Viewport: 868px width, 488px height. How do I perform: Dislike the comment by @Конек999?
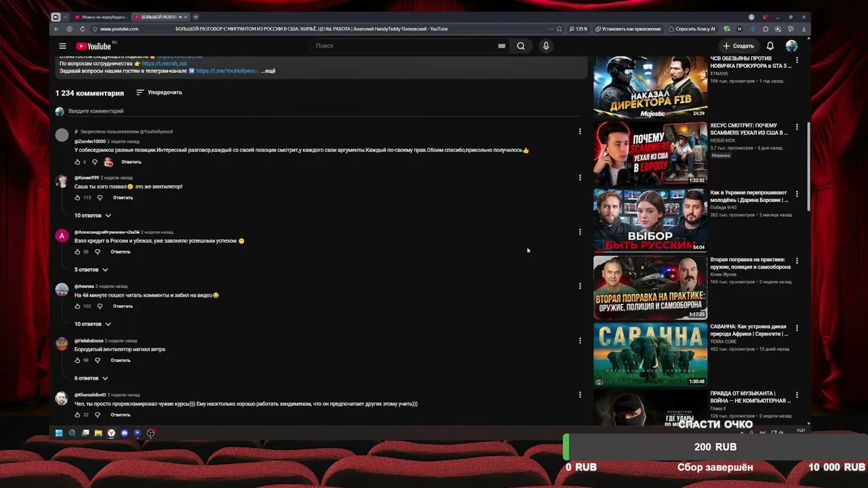tap(100, 198)
